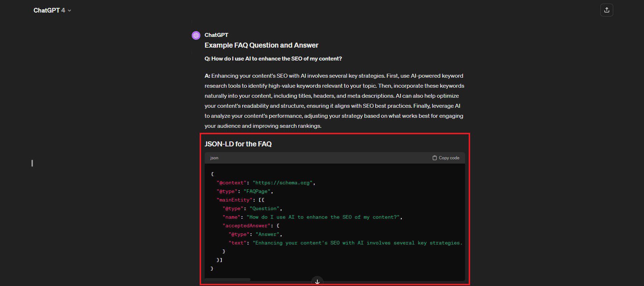Open the ChatGPT 4 model dropdown
644x286 pixels.
pyautogui.click(x=52, y=10)
